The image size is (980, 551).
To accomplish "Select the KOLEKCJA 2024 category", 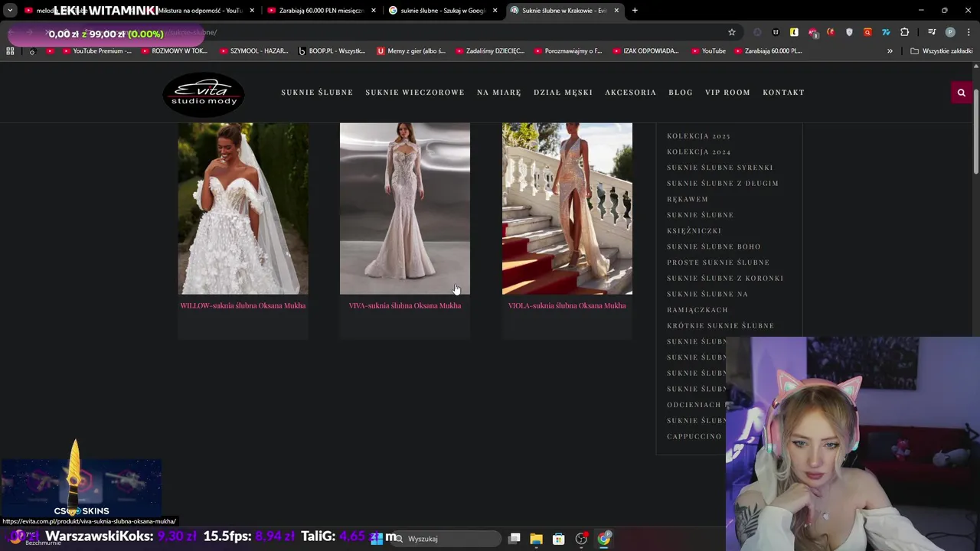I will point(698,152).
